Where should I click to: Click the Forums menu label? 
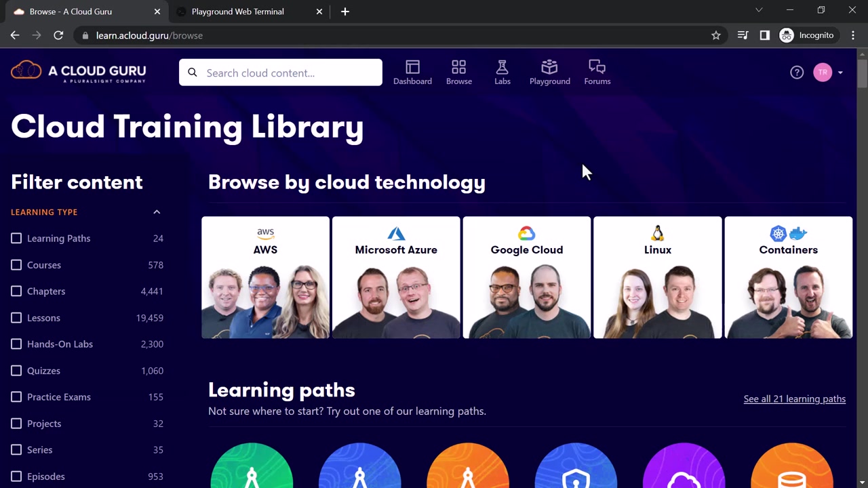point(597,81)
